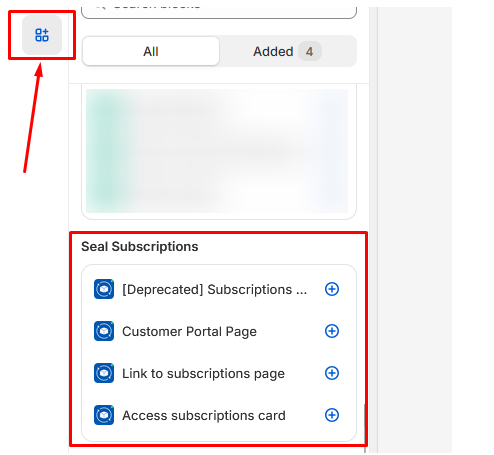Add Access subscriptions card via plus
494x455 pixels.
pos(332,415)
